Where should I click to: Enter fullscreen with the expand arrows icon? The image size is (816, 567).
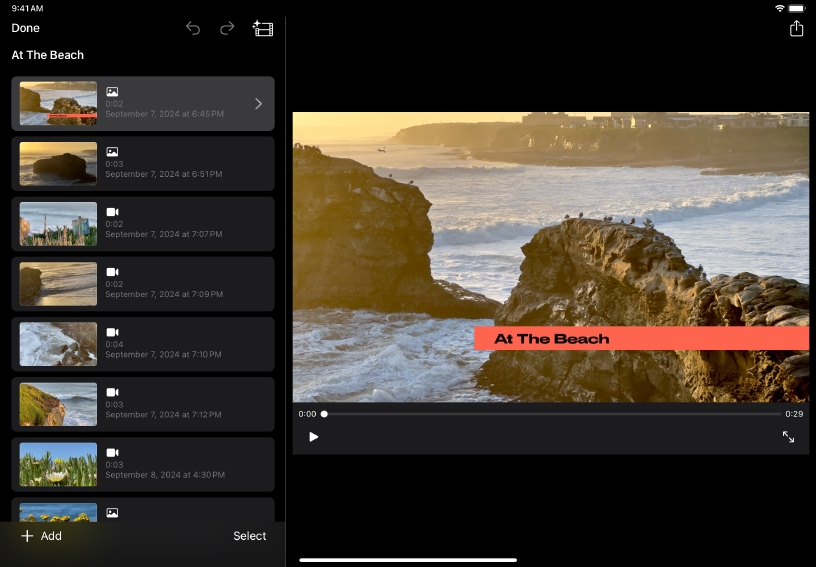point(788,437)
